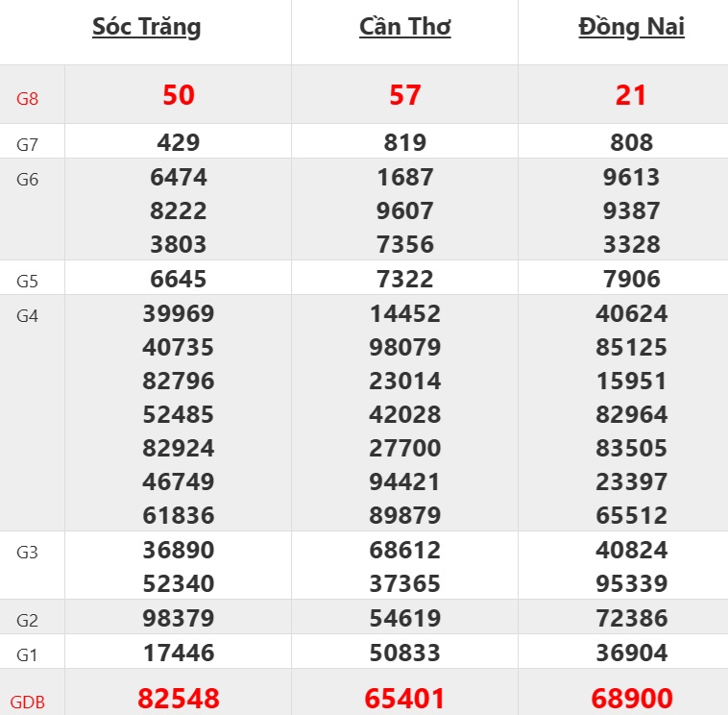Screen dimensions: 728x715
Task: Click the G8 prize row label
Action: (28, 97)
